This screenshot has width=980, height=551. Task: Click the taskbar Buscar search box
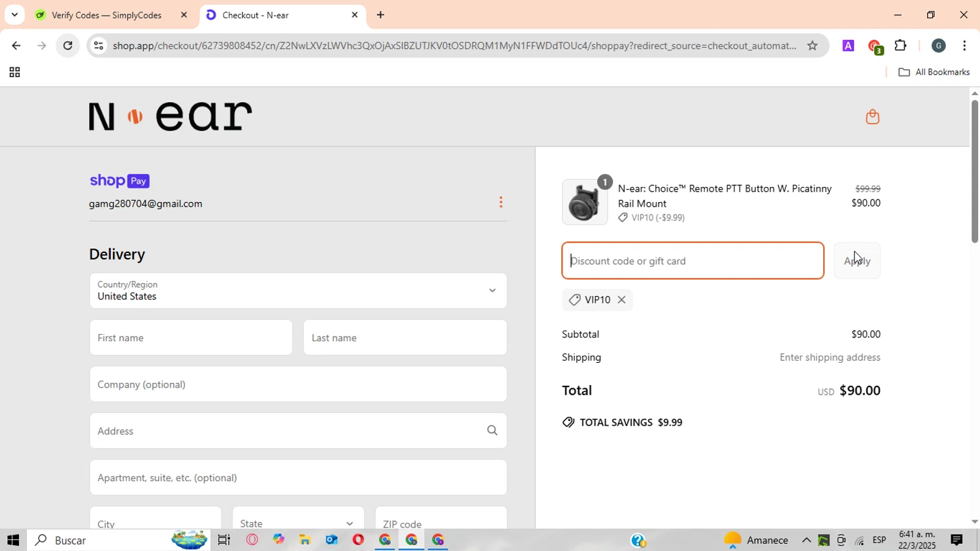[118, 541]
